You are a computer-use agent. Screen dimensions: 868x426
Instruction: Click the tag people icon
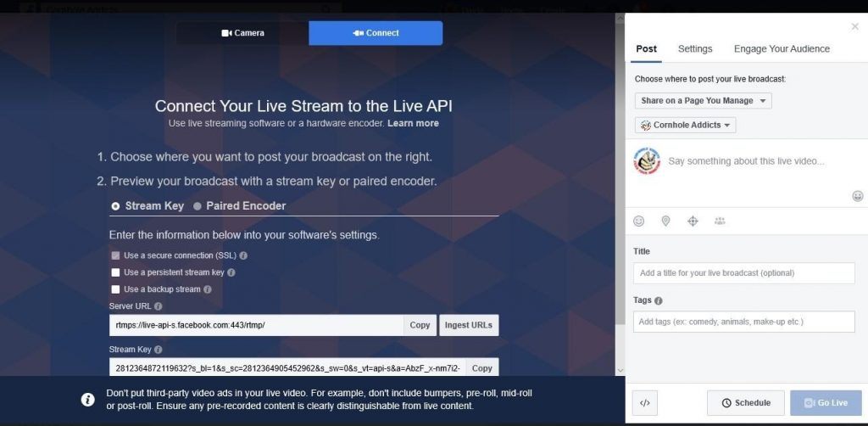(720, 221)
